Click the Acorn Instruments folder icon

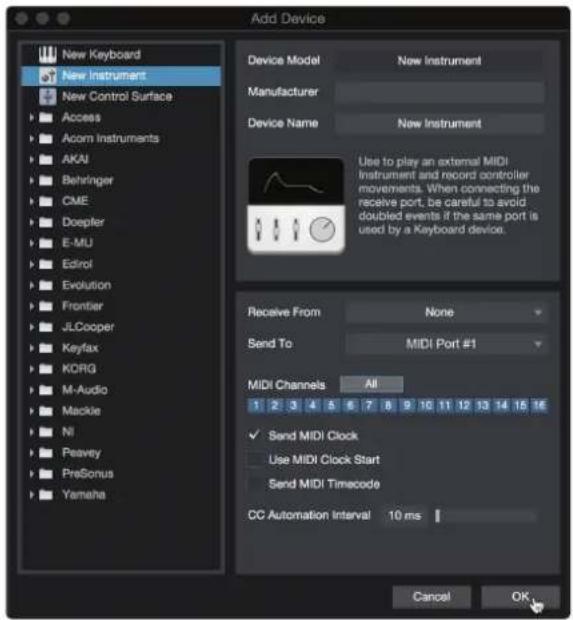(x=46, y=138)
